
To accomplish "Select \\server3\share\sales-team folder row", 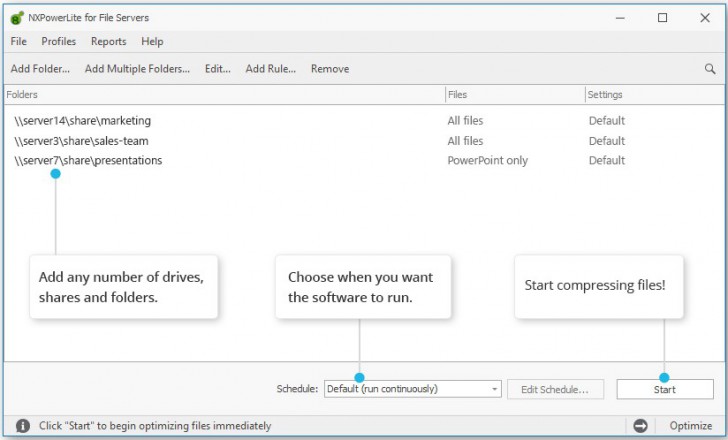I will point(364,141).
